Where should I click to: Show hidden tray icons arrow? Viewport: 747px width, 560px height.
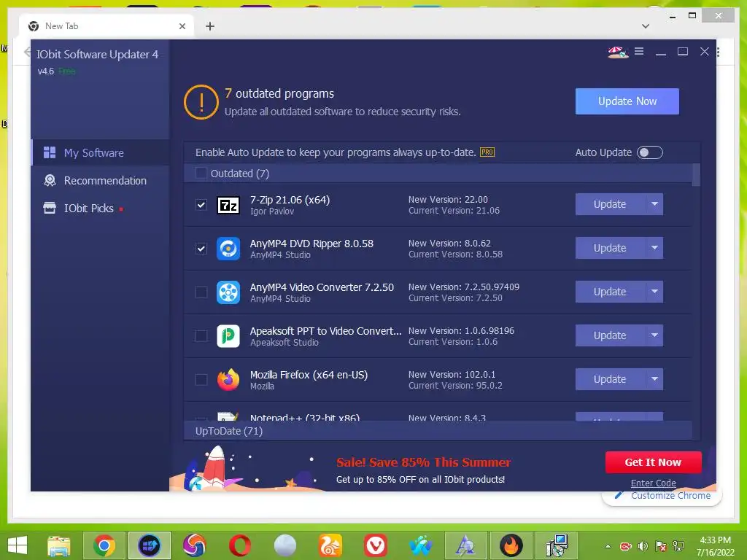click(x=608, y=546)
